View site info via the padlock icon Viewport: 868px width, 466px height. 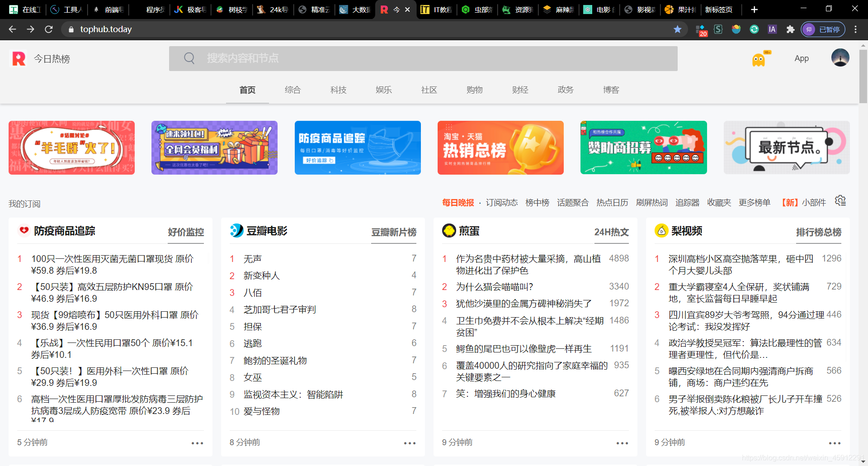(71, 29)
